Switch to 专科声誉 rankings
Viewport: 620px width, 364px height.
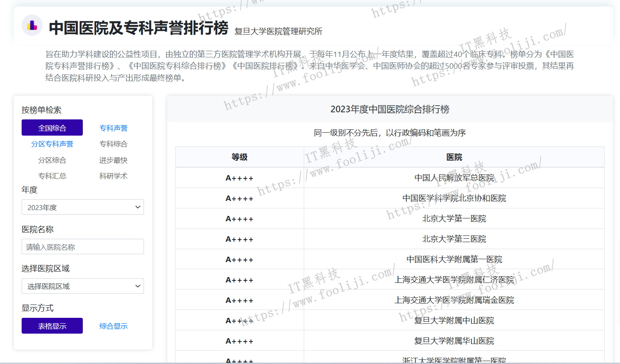(113, 128)
